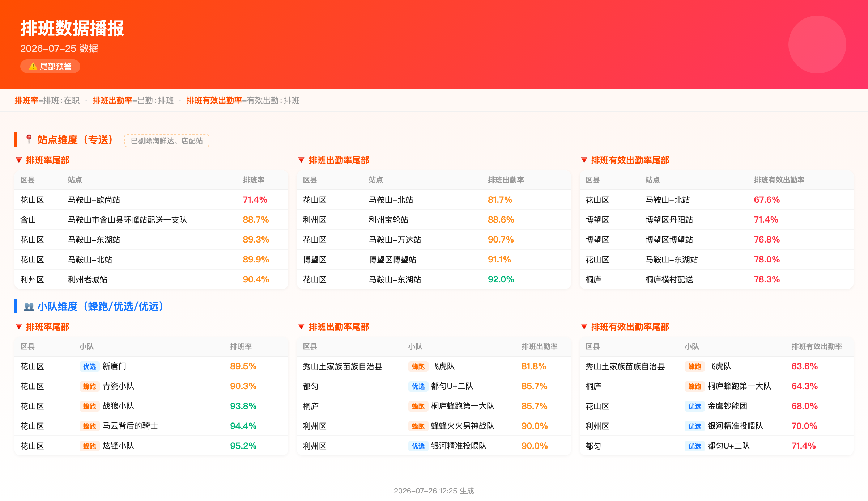
Task: Click the 优选 tag beside 金鹰钞能团
Action: point(694,406)
